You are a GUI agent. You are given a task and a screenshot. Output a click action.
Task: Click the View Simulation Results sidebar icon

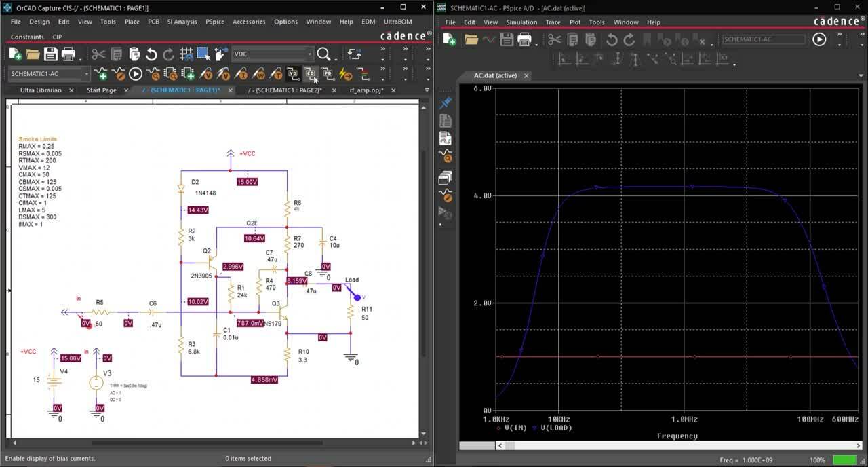446,155
